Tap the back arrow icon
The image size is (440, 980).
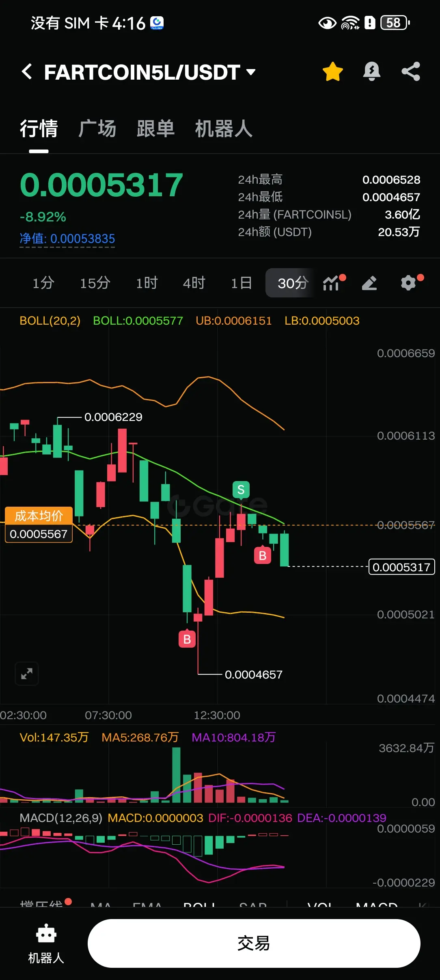coord(27,72)
